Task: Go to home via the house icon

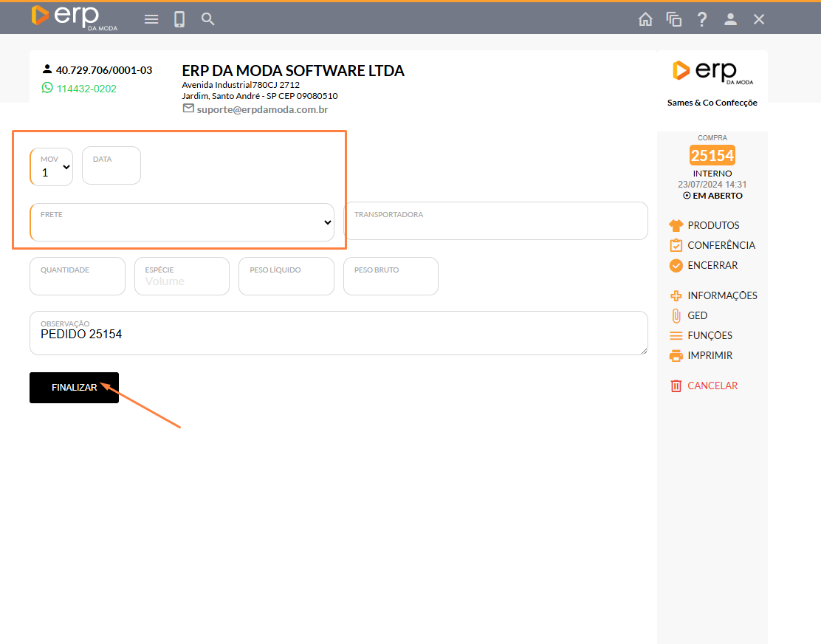Action: tap(645, 20)
